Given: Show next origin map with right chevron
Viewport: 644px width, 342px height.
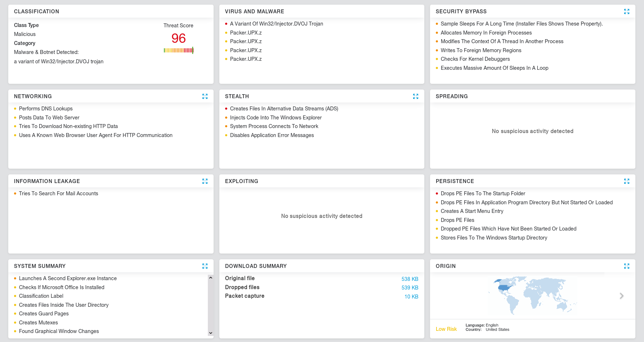Looking at the screenshot, I should tap(622, 296).
